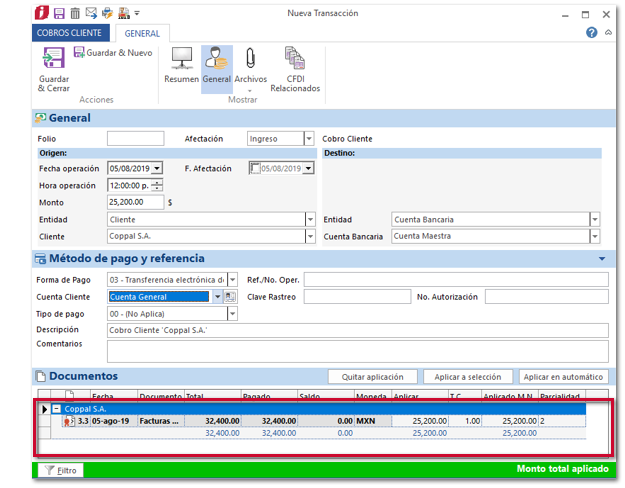625x488 pixels.
Task: Collapse the Método de pago y referencia section
Action: (601, 259)
